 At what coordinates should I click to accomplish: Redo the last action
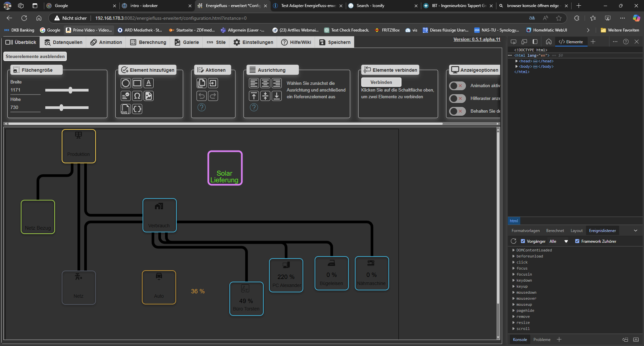(x=213, y=96)
